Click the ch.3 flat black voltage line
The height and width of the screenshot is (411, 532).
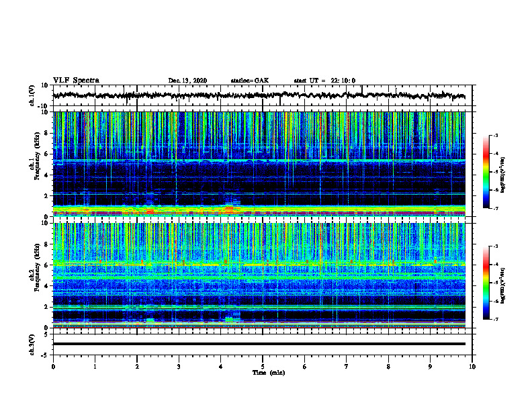tap(259, 344)
